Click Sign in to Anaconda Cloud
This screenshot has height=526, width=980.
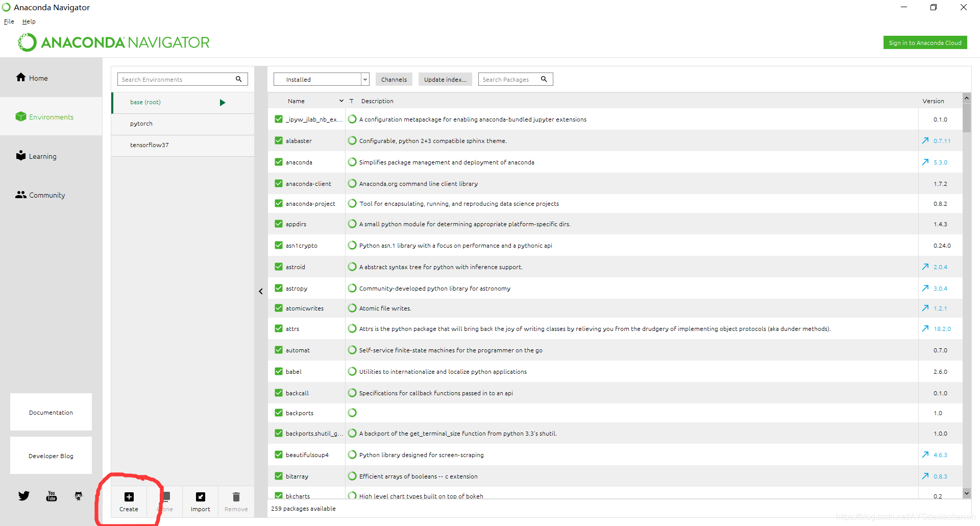coord(925,42)
